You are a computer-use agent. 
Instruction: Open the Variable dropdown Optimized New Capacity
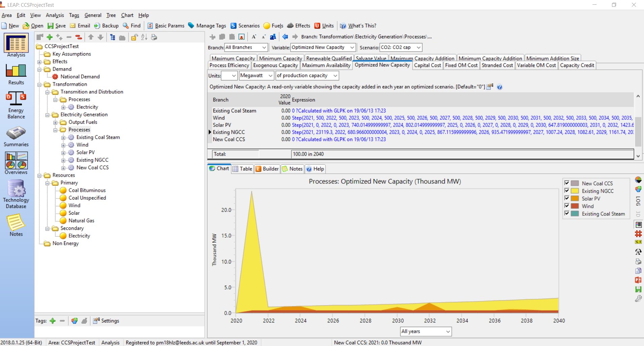click(x=323, y=47)
